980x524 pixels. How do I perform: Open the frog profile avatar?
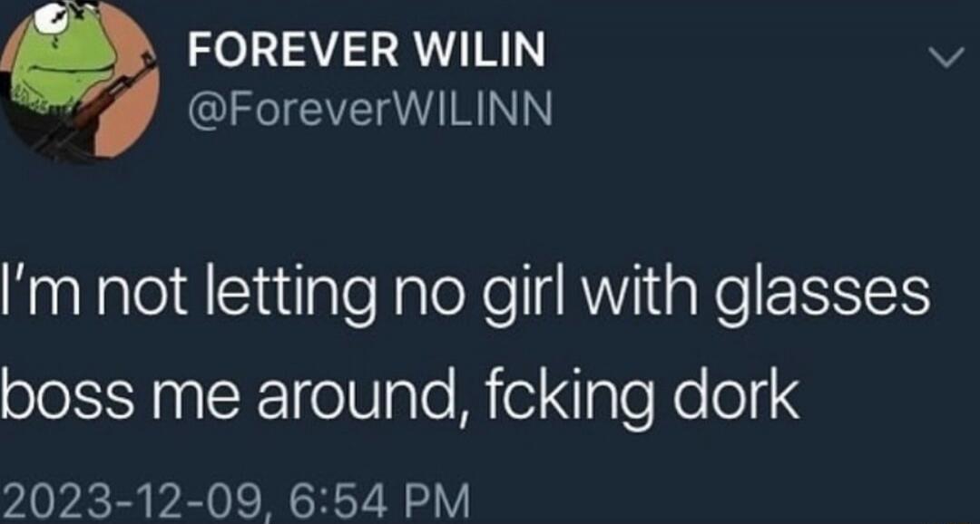tap(78, 80)
